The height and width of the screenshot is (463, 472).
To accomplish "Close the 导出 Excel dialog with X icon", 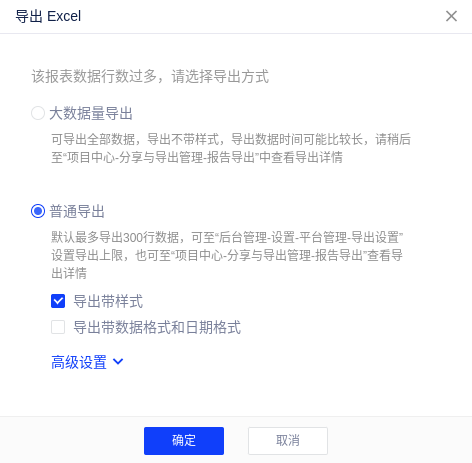I will (451, 16).
